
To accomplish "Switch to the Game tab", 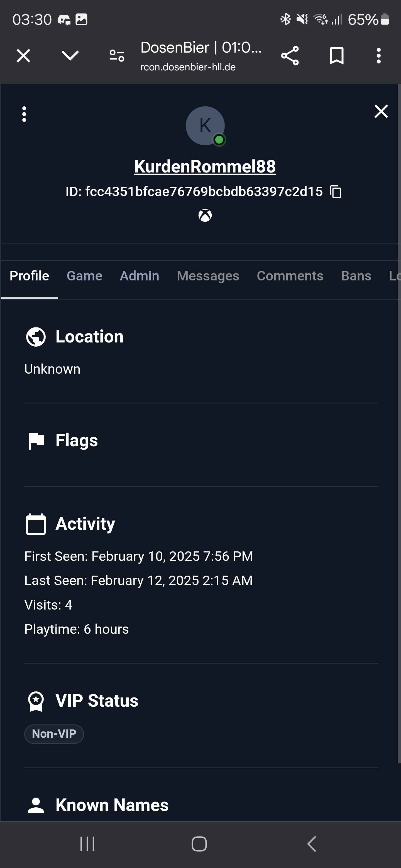I will point(84,276).
